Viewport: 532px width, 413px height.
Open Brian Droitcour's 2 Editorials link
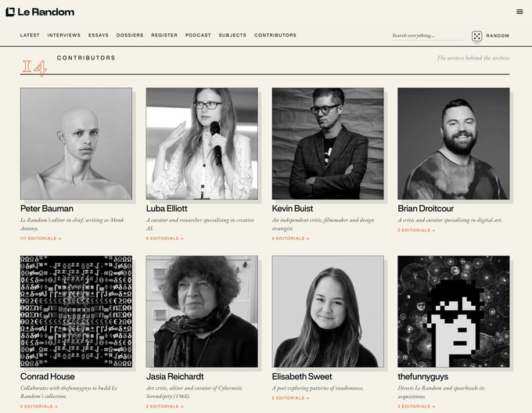pyautogui.click(x=417, y=230)
